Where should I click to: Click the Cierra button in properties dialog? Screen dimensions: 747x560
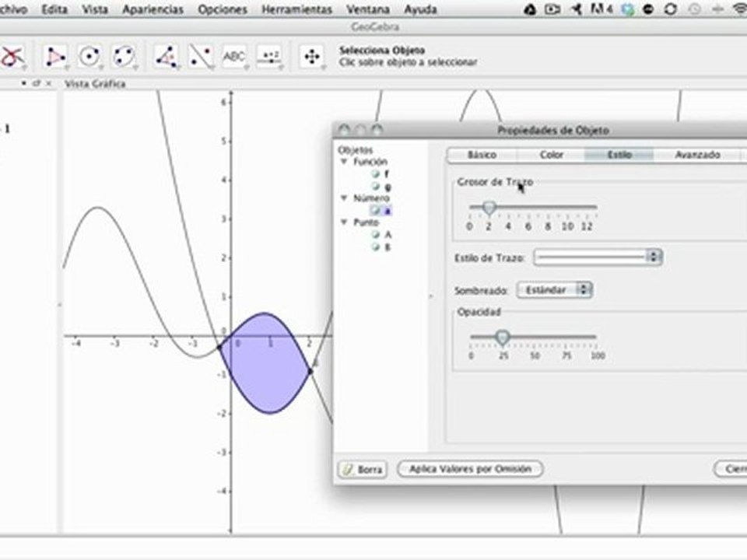(731, 469)
